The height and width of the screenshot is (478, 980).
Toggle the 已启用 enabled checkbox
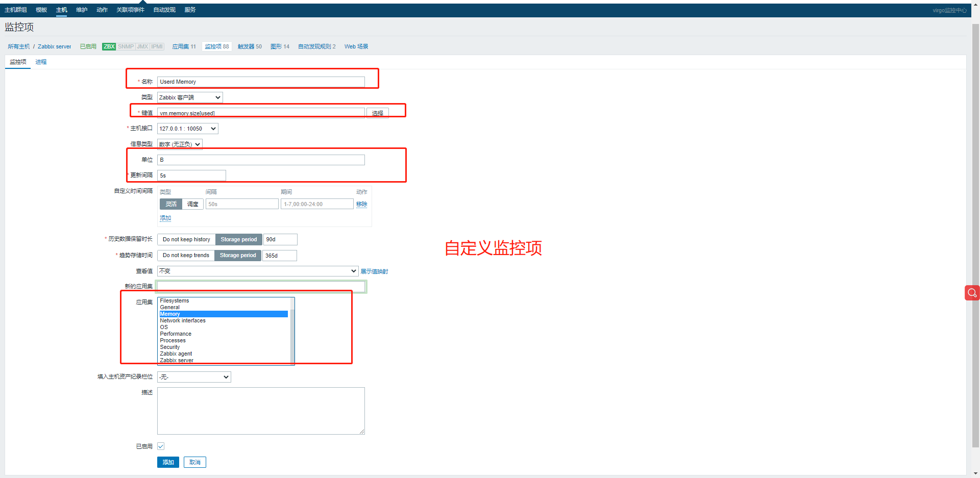click(x=161, y=446)
